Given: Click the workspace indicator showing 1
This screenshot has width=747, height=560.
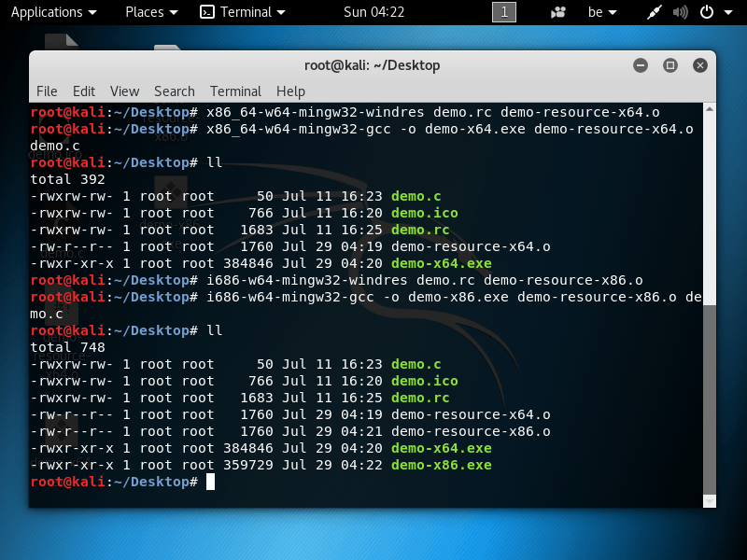Looking at the screenshot, I should click(x=503, y=12).
